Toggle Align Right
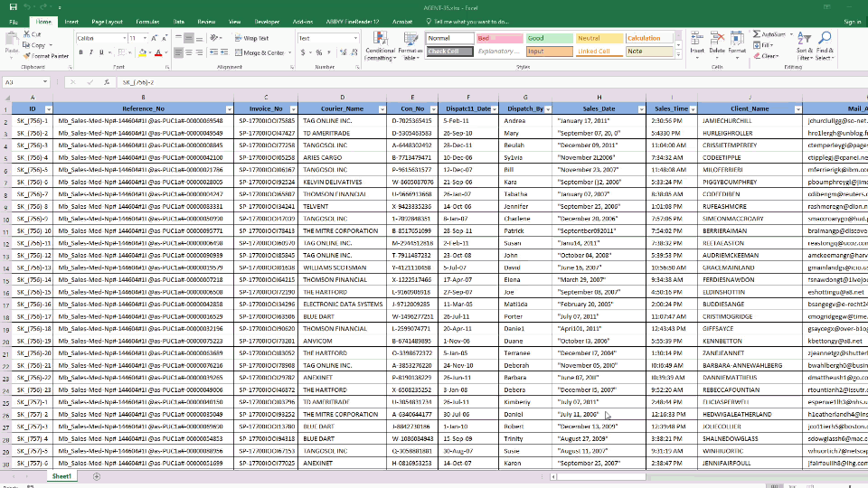The height and width of the screenshot is (488, 868). [x=199, y=52]
